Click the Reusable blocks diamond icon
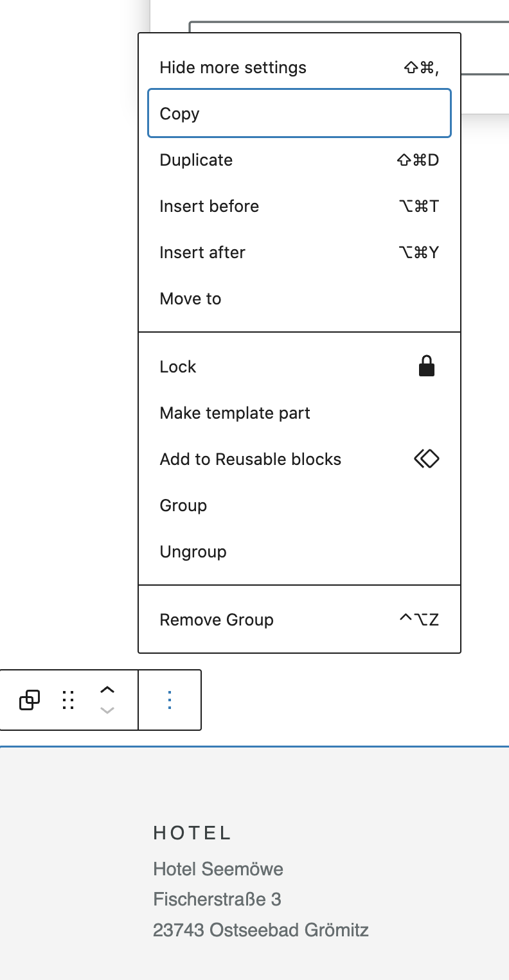 coord(427,459)
